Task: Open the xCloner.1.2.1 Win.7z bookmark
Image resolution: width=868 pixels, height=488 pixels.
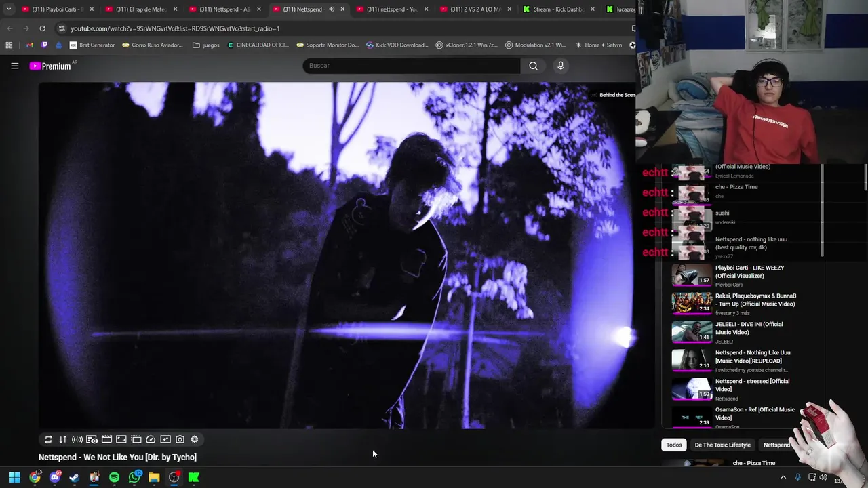Action: 467,45
